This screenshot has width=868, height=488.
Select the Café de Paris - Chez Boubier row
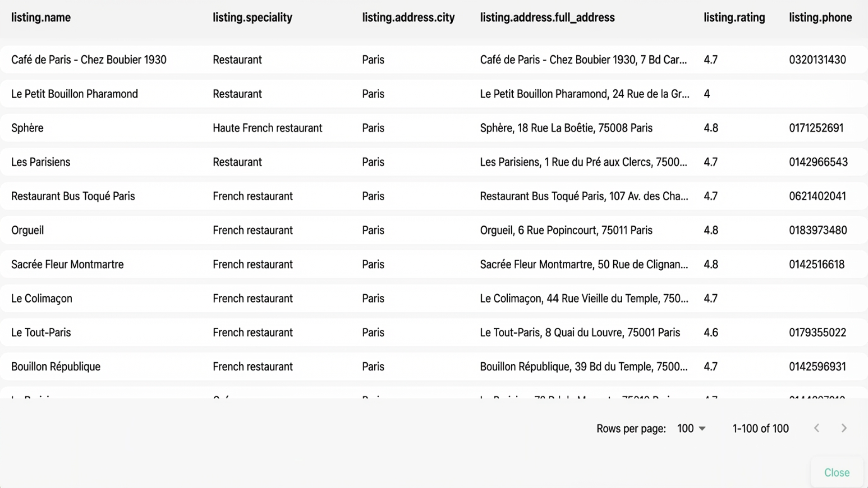[x=89, y=60]
